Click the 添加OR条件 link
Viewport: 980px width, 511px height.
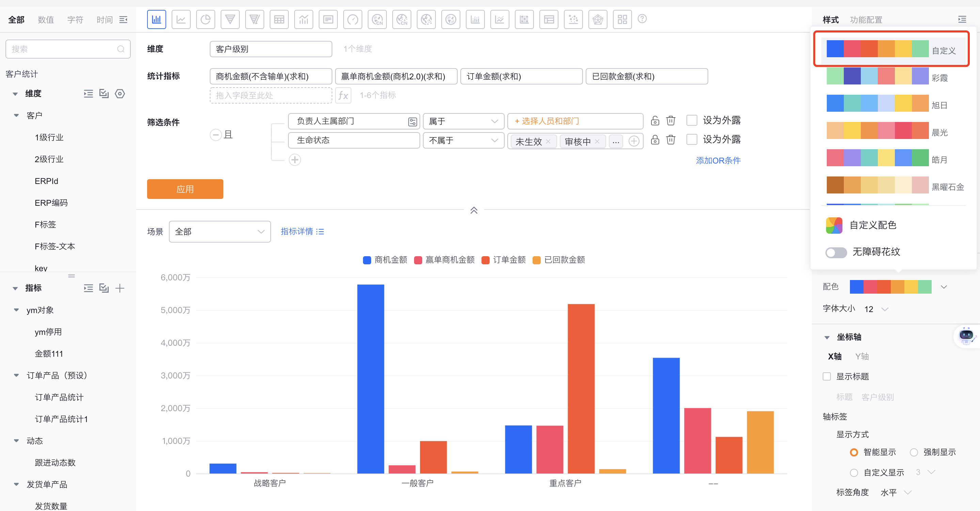coord(718,160)
